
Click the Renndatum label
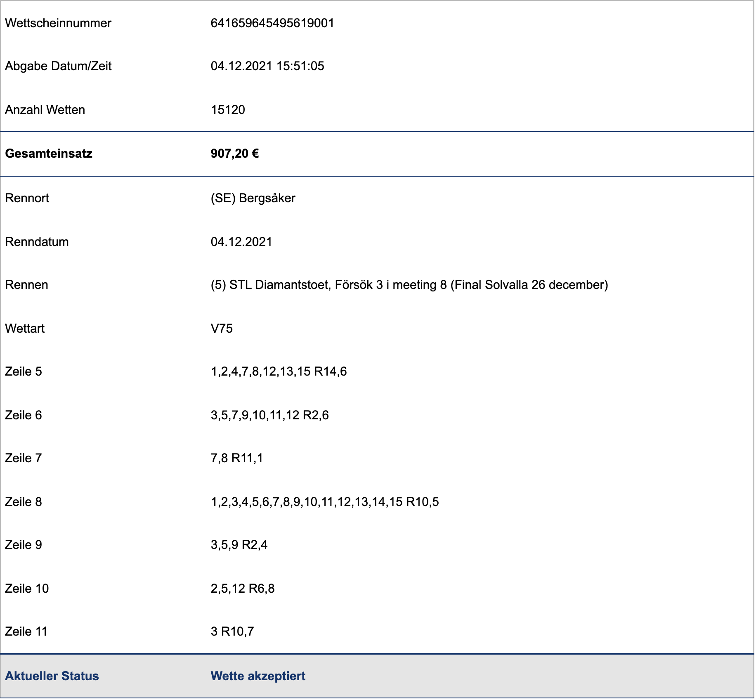(37, 242)
